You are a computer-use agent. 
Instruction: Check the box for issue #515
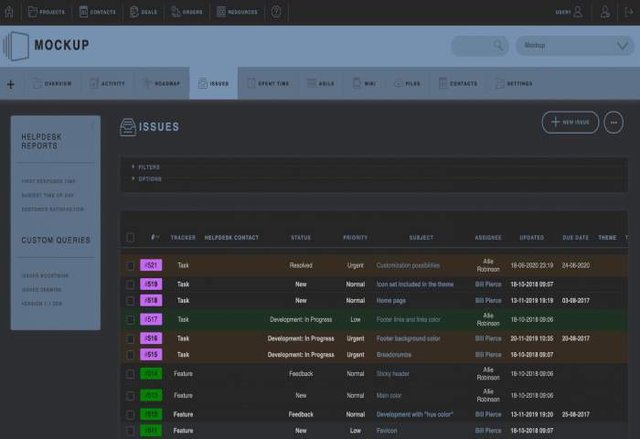click(130, 355)
